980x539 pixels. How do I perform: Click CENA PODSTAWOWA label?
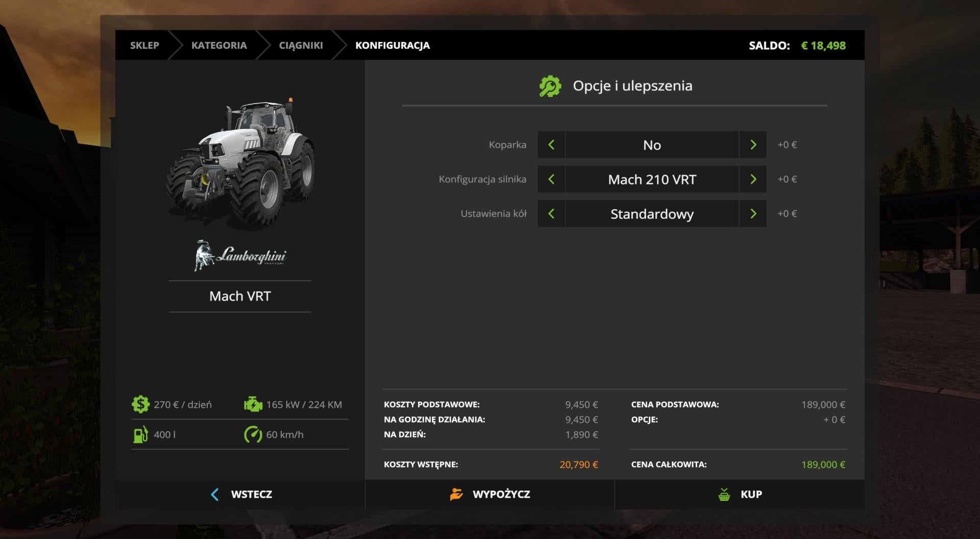[675, 404]
